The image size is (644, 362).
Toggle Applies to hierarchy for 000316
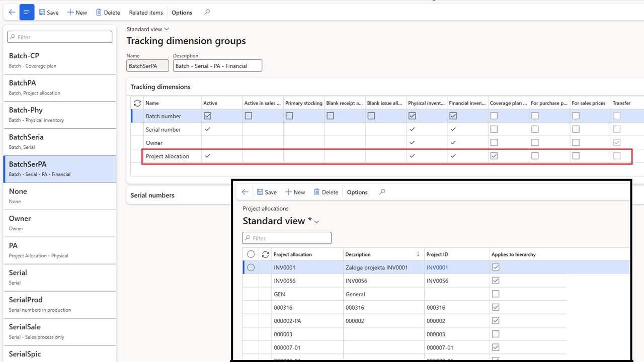[x=496, y=307]
